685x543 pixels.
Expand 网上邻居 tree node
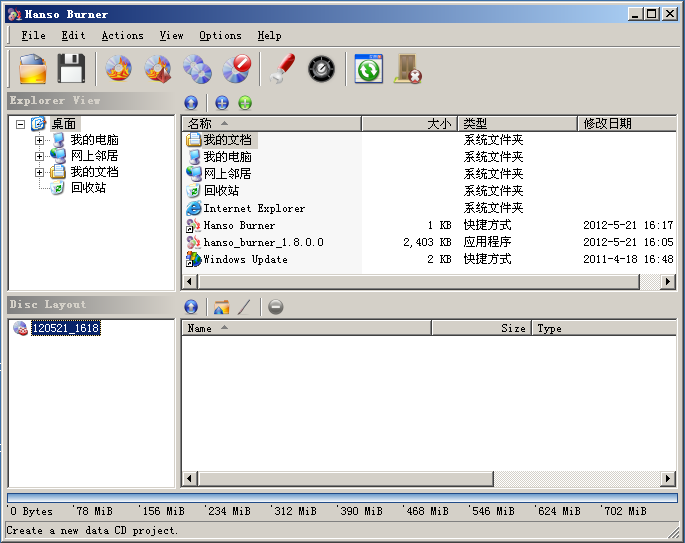39,156
